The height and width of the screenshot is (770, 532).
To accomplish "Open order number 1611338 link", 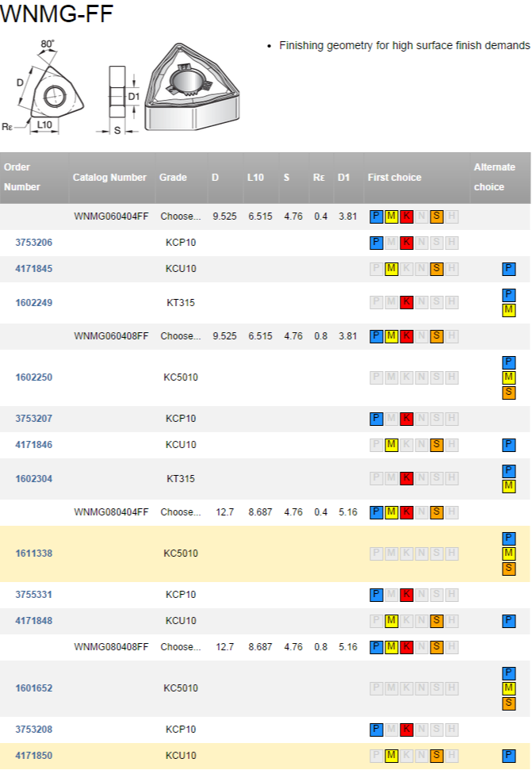I will [x=34, y=554].
